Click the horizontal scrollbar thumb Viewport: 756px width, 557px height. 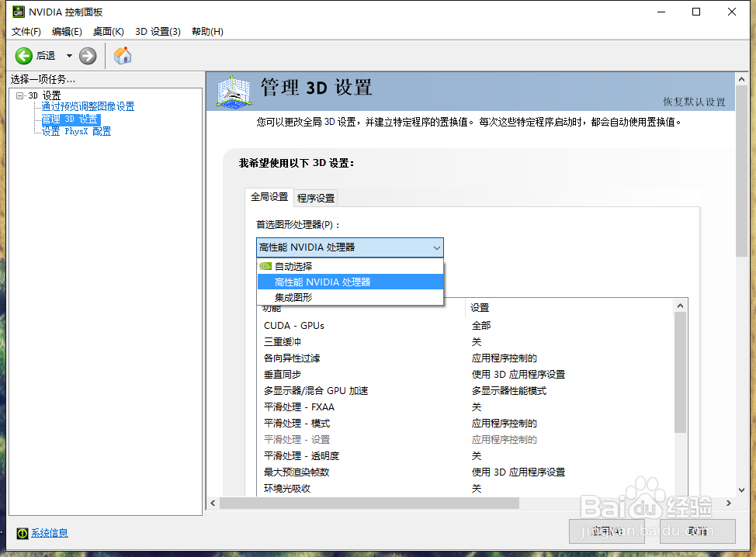pos(369,503)
